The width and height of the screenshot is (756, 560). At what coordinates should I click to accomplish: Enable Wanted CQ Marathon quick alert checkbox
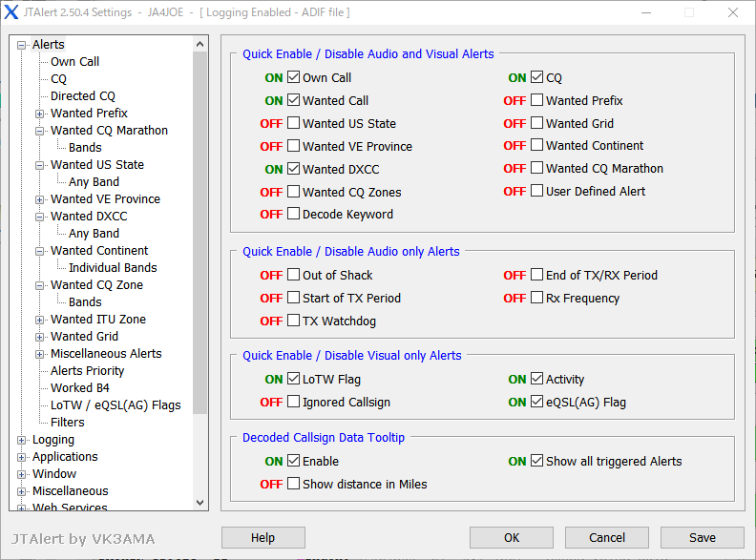click(536, 168)
